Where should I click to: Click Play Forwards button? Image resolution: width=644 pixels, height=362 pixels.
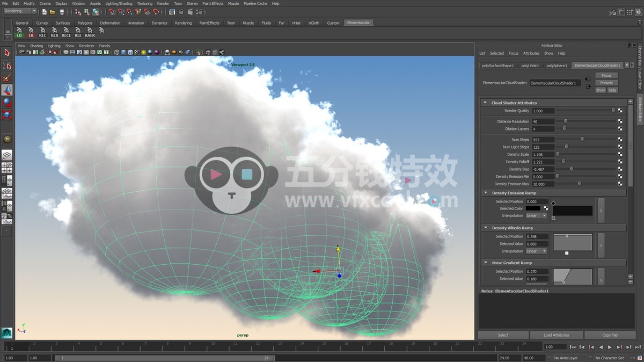tap(610, 347)
